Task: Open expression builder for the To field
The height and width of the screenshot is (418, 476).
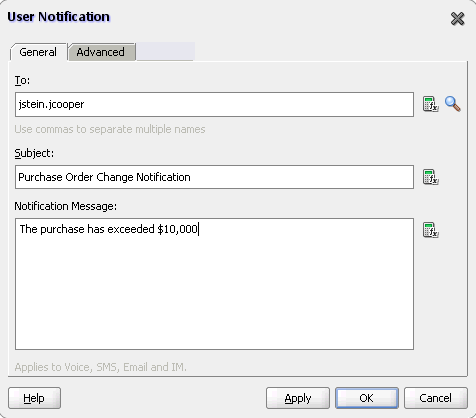Action: click(x=430, y=104)
